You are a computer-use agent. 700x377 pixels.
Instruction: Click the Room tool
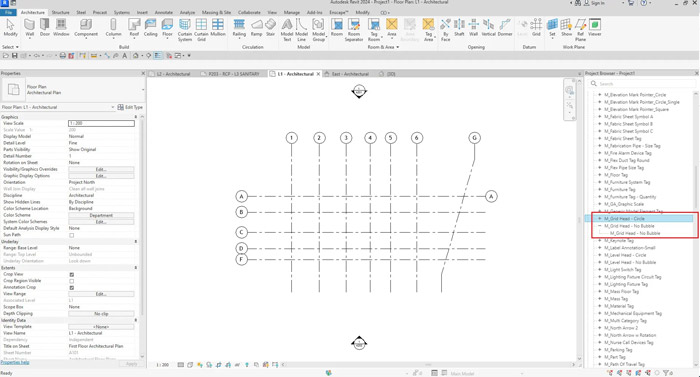point(337,27)
